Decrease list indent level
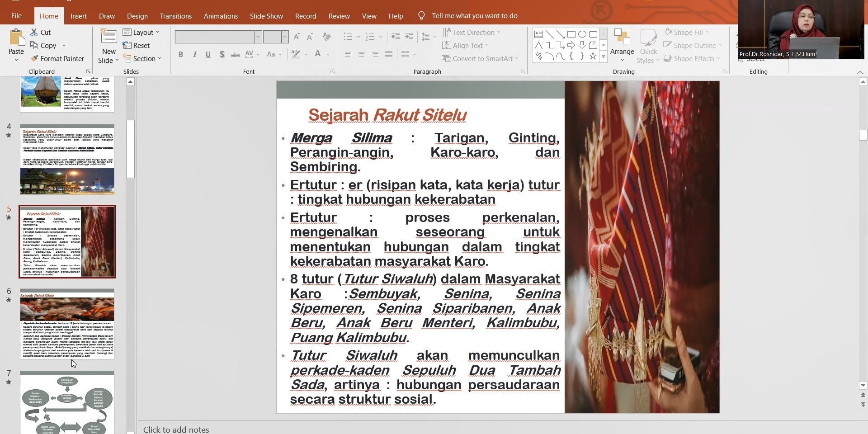868x434 pixels. [396, 37]
